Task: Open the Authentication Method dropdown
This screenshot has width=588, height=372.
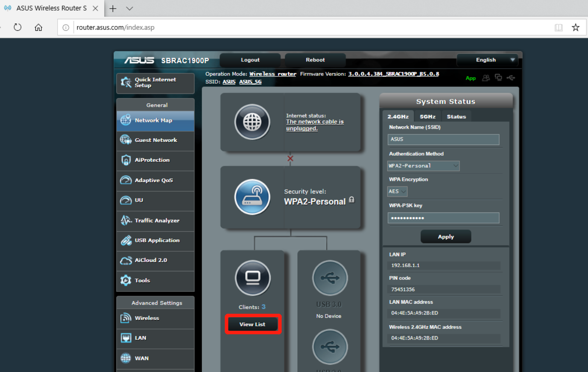Action: click(x=423, y=166)
